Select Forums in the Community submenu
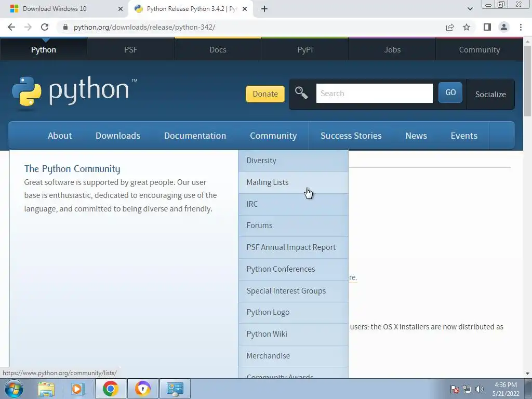 (293, 225)
